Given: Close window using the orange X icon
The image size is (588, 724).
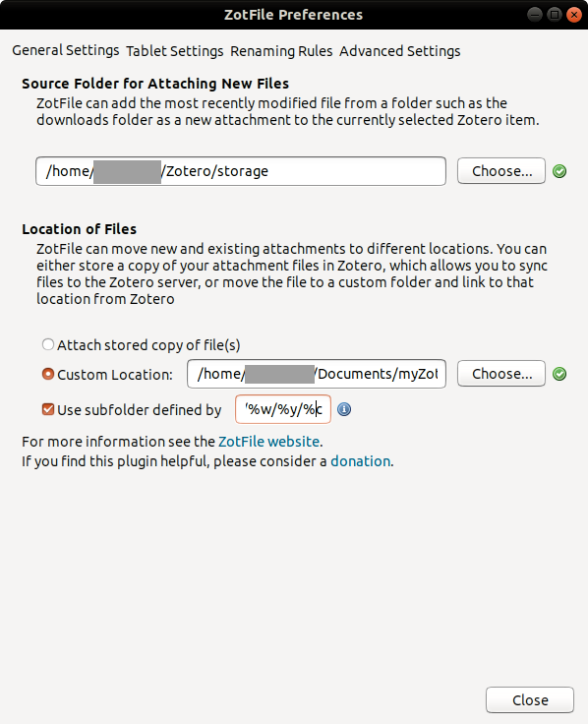Looking at the screenshot, I should (x=574, y=15).
